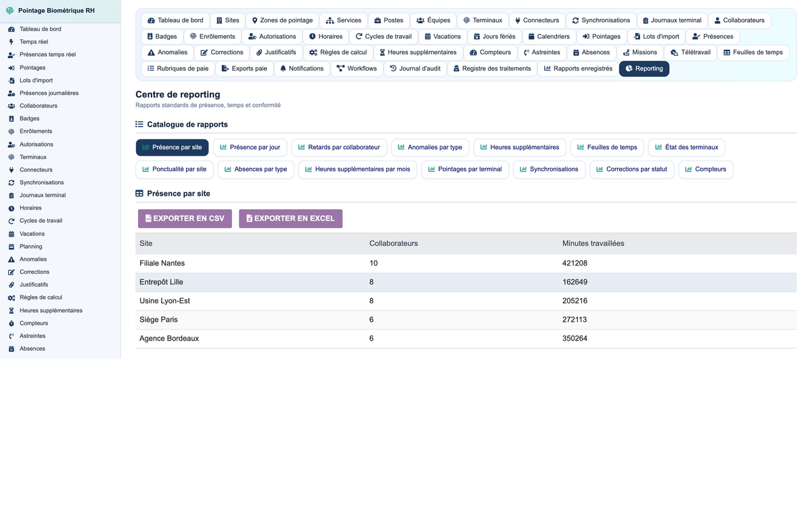
Task: Export the report to Excel
Action: [290, 219]
